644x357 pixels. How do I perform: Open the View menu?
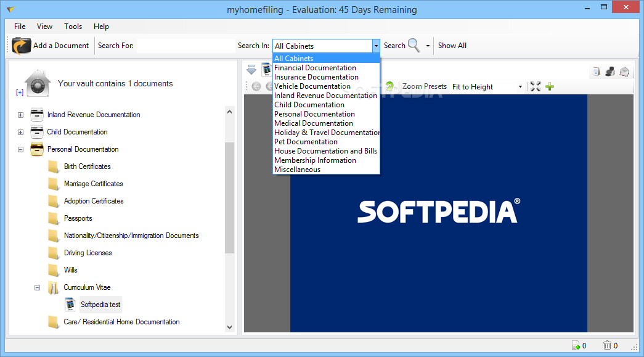coord(44,27)
